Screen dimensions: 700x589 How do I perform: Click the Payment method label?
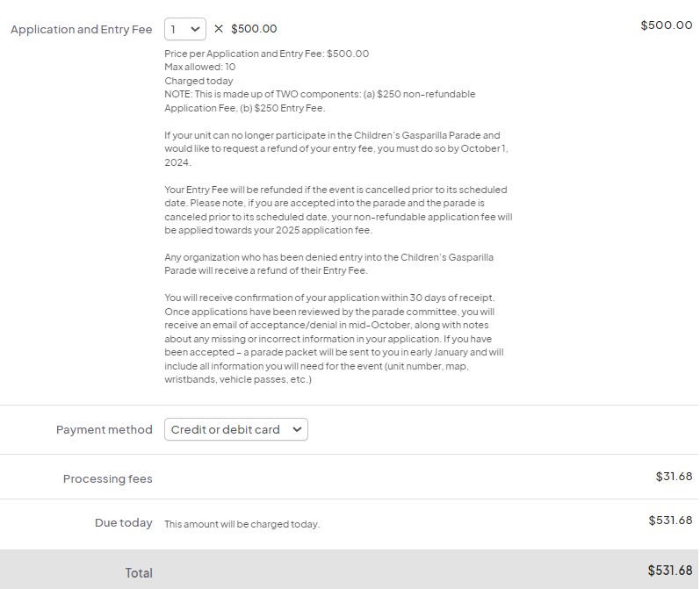(104, 429)
